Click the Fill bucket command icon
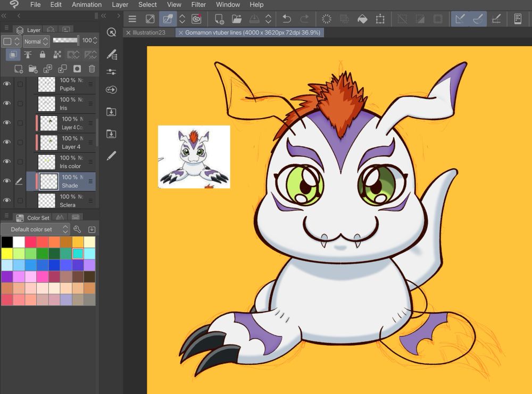 click(362, 19)
